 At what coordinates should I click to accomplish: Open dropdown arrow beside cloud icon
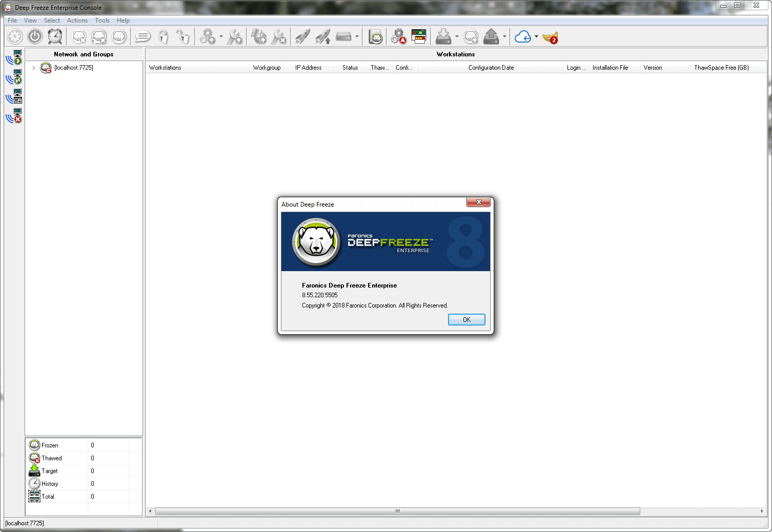coord(536,37)
